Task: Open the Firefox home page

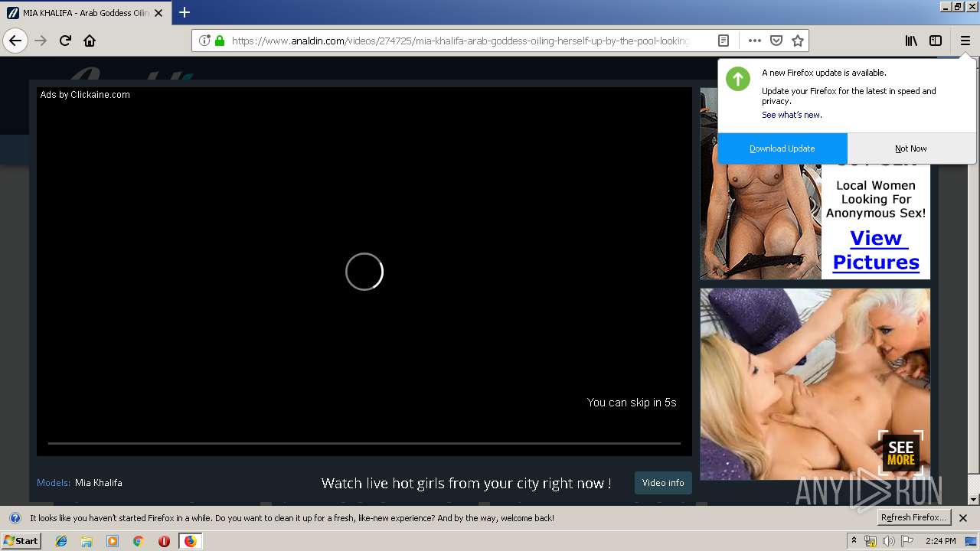Action: click(90, 41)
